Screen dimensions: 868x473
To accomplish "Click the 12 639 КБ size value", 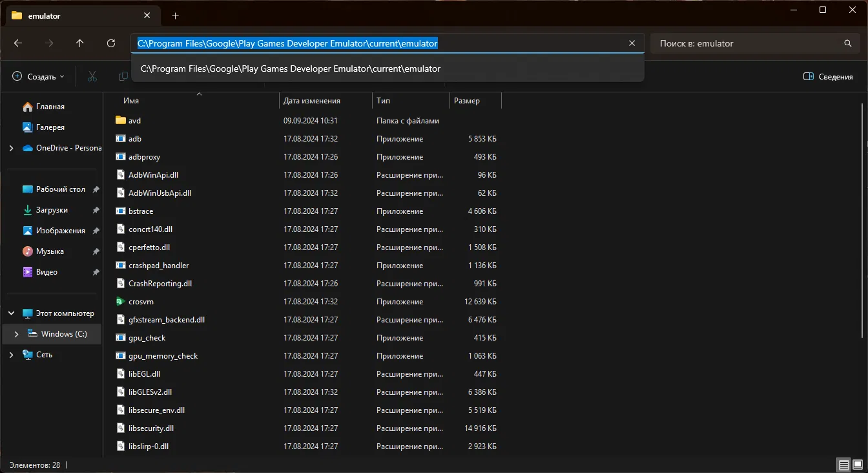I will (x=480, y=302).
